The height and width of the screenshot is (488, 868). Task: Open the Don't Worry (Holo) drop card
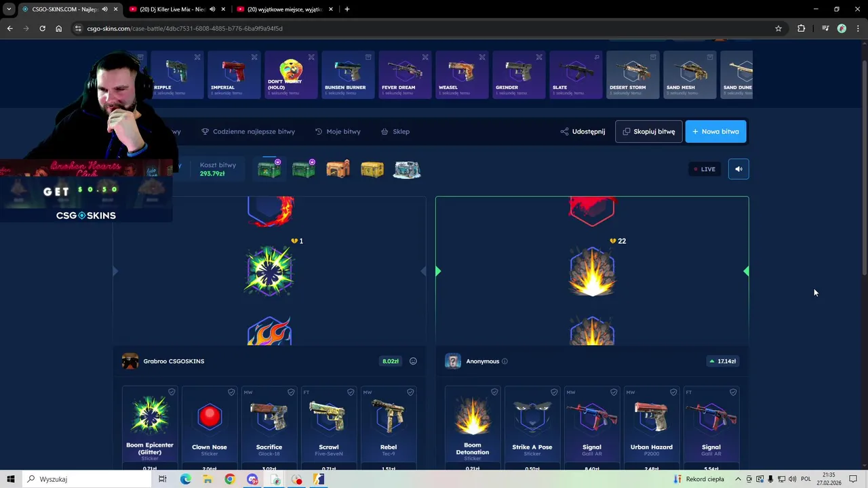pyautogui.click(x=290, y=75)
